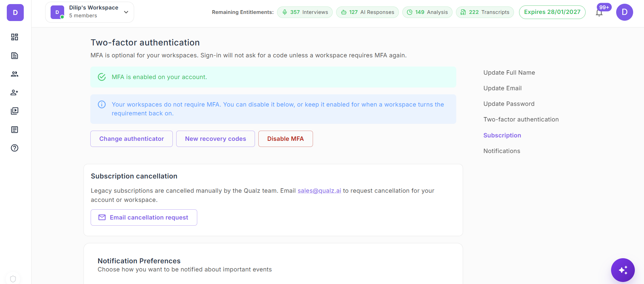
Task: Click the pie chart icon beside 149 Analysis
Action: [x=410, y=12]
